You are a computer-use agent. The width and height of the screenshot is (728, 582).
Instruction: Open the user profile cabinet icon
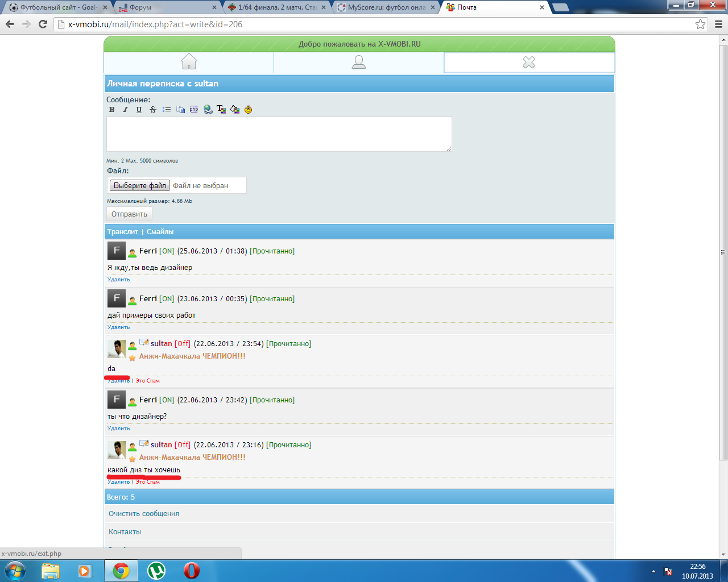pyautogui.click(x=359, y=62)
